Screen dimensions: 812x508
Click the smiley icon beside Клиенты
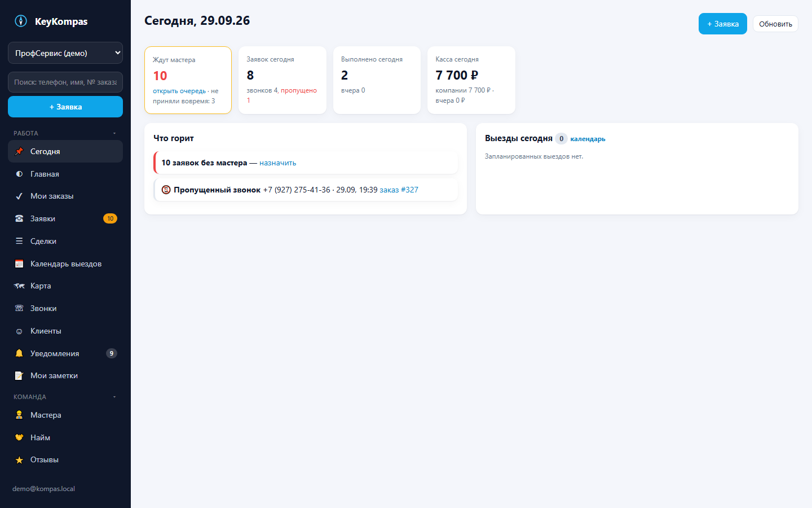coord(19,331)
